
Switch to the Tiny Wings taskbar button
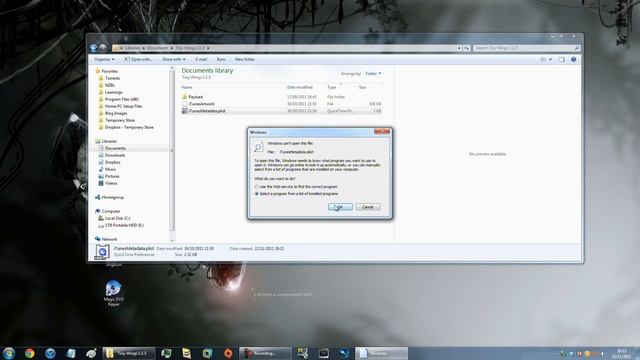(129, 353)
